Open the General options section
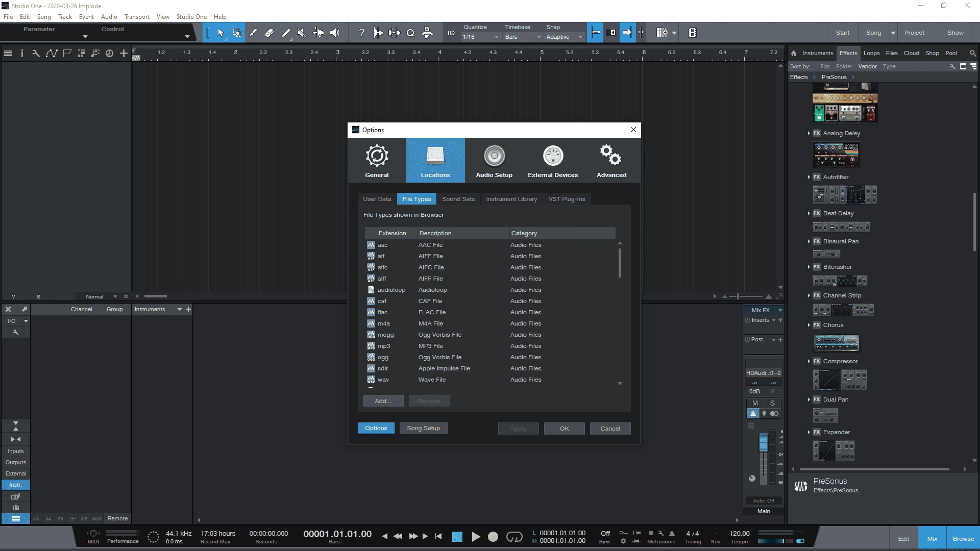Viewport: 980px width, 551px height. coord(377,160)
